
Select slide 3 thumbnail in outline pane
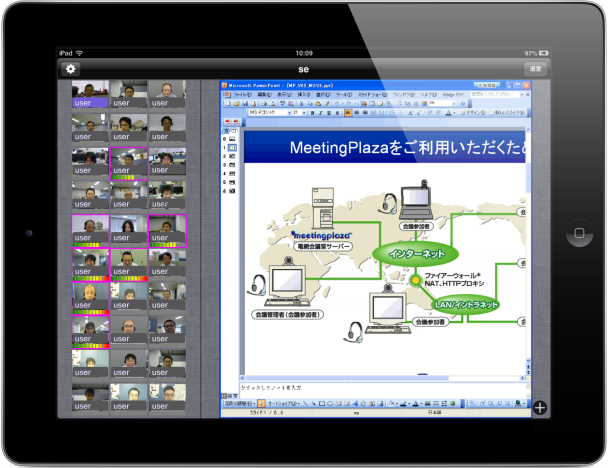230,165
